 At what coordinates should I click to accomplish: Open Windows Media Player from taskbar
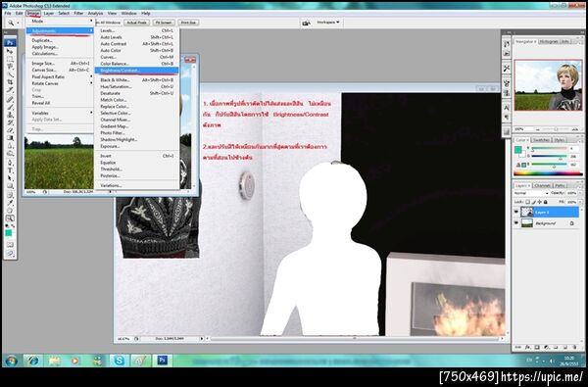(75, 361)
